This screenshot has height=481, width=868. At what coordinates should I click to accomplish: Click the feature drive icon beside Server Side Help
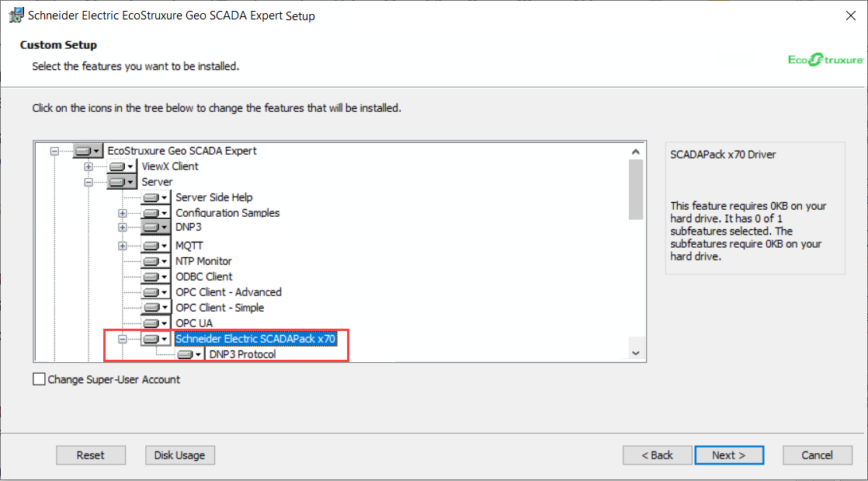[156, 197]
